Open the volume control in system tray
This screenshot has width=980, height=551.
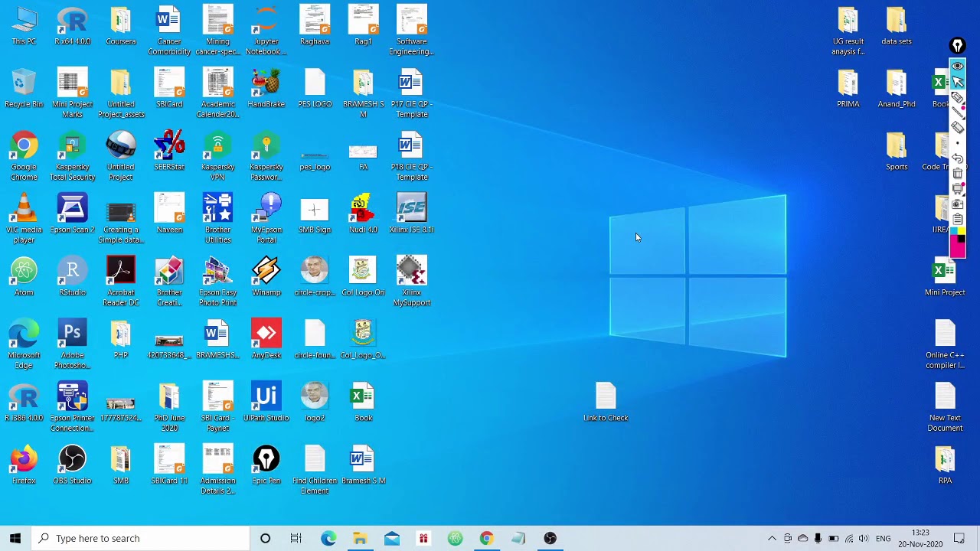pyautogui.click(x=864, y=539)
